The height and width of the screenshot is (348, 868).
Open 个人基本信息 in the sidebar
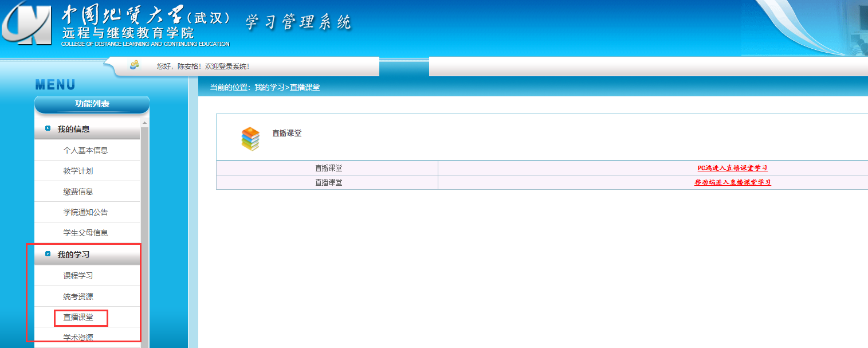[x=85, y=150]
